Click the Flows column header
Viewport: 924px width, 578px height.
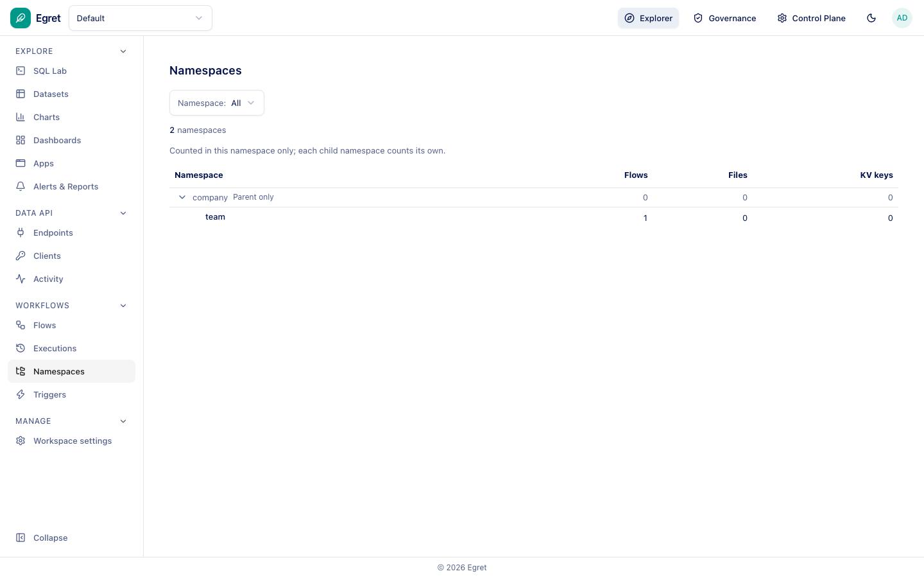636,175
